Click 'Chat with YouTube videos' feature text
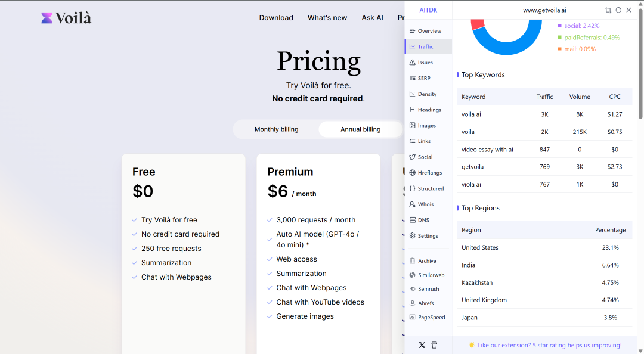This screenshot has height=354, width=644. (320, 302)
